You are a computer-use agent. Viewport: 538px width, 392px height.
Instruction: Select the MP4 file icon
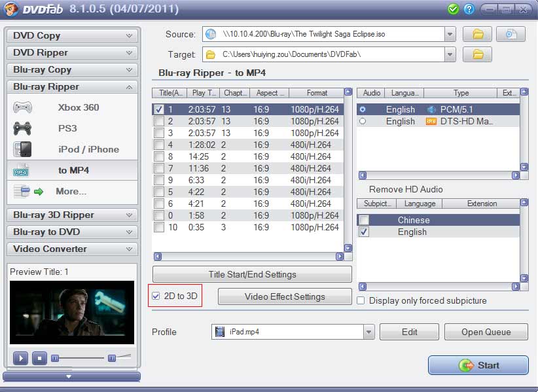21,170
